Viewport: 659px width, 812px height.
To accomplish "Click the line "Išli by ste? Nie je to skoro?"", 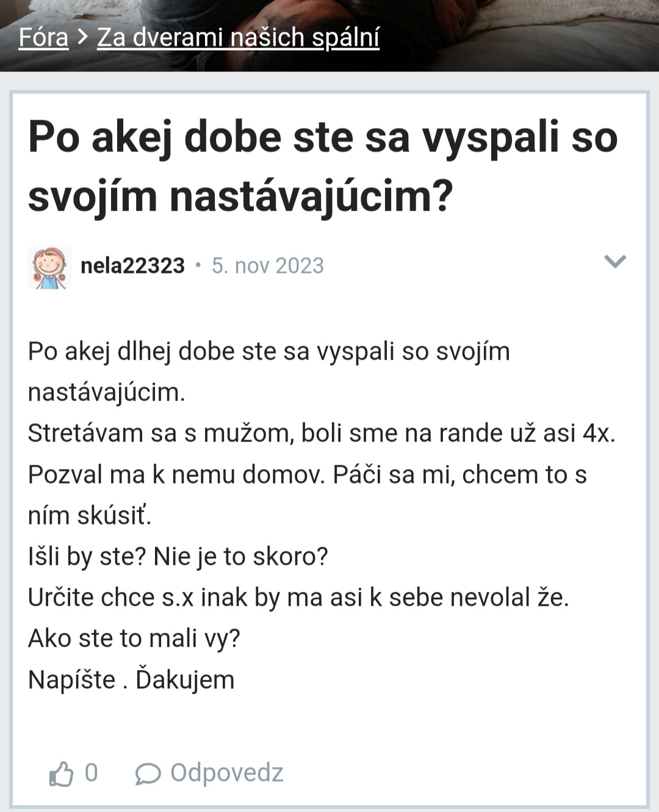I will click(x=178, y=557).
